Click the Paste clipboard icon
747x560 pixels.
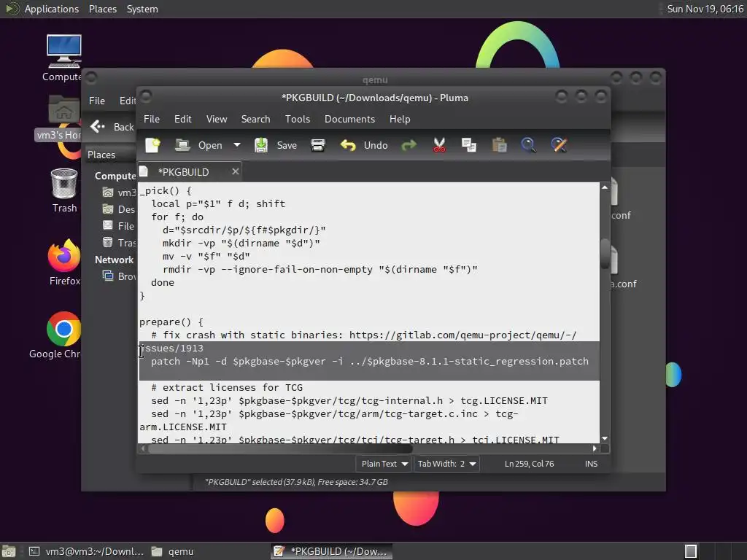pyautogui.click(x=499, y=145)
